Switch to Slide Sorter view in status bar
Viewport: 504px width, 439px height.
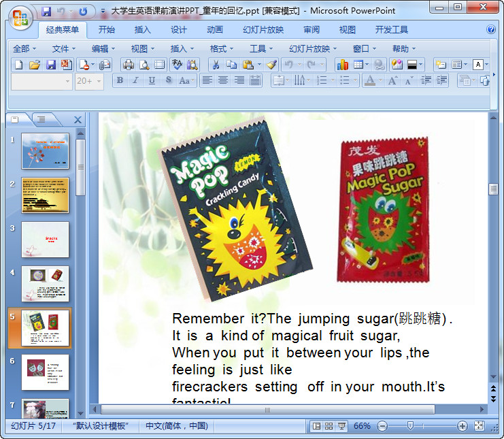[x=329, y=427]
